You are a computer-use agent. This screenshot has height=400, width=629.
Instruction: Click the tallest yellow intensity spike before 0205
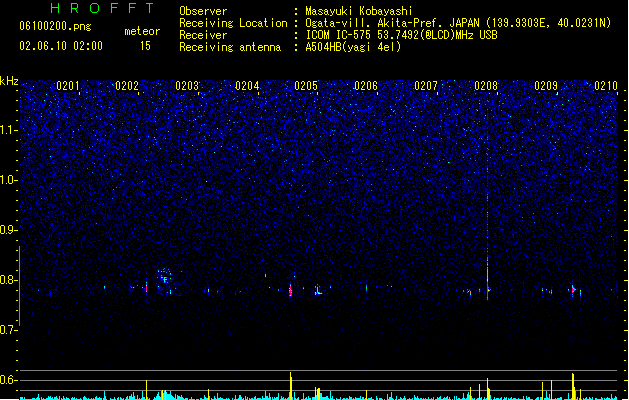(291, 386)
